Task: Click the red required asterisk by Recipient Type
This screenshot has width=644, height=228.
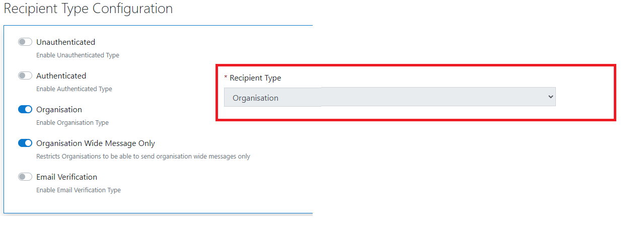Action: [x=226, y=78]
